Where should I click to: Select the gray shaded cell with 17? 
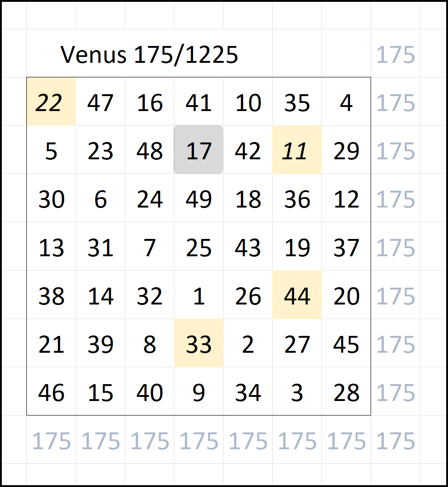pos(199,150)
